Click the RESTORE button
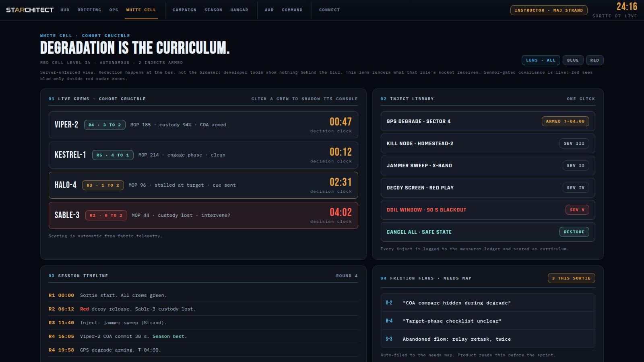 (574, 232)
